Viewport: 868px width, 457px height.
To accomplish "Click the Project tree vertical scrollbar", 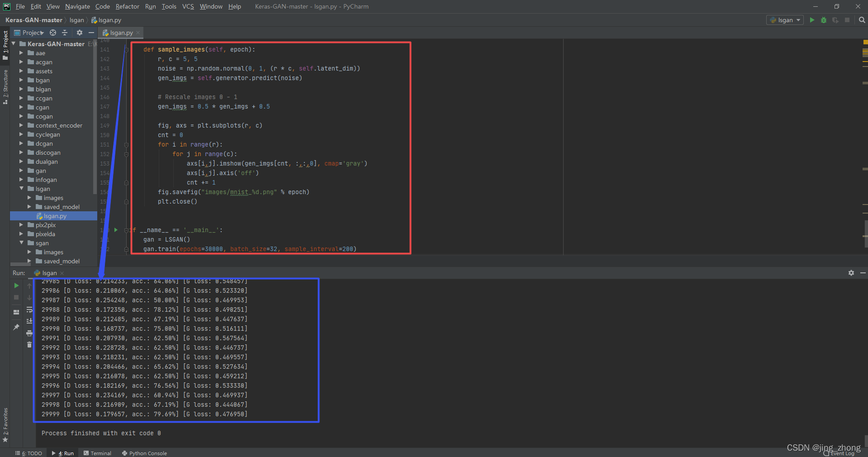I will pyautogui.click(x=95, y=118).
